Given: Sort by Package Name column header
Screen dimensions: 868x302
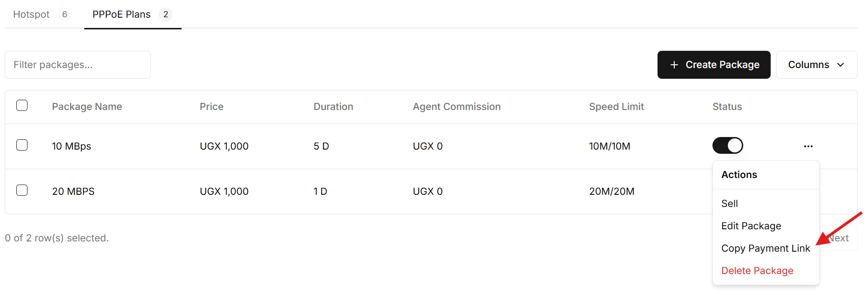Looking at the screenshot, I should (87, 107).
